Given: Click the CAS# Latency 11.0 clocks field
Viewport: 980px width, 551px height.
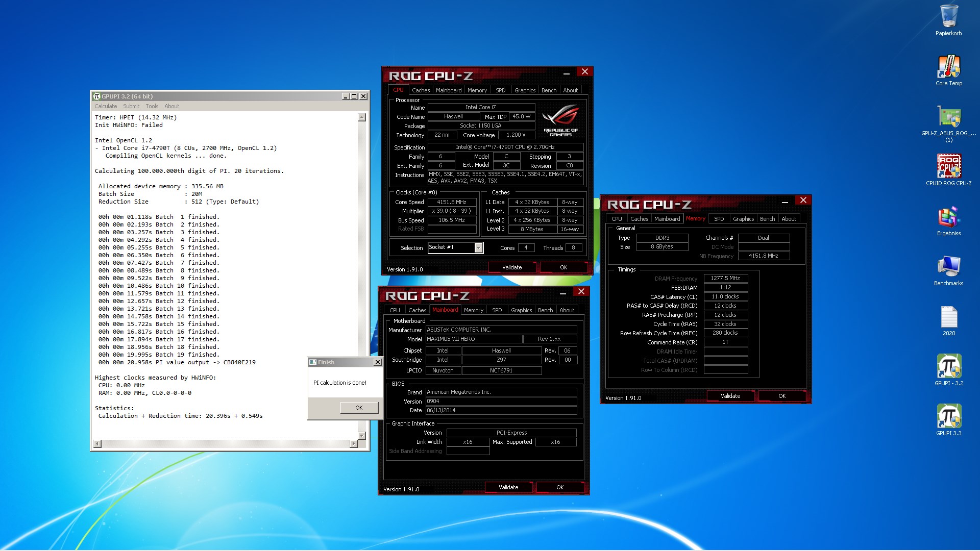Looking at the screenshot, I should pos(725,296).
